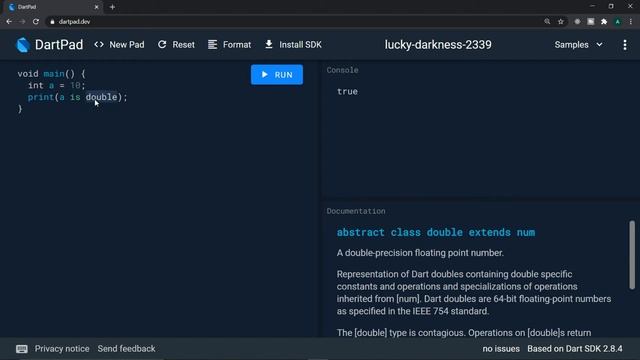Reload the browser page
640x360 pixels.
pos(36,22)
